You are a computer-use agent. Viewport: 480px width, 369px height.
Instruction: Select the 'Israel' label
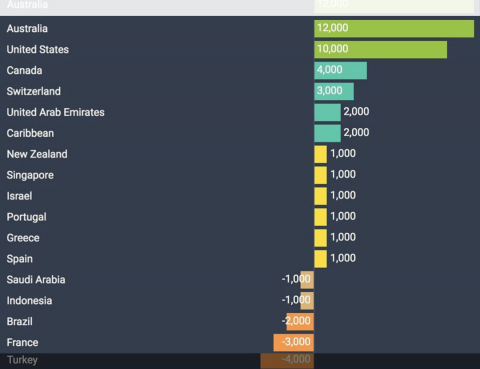19,196
